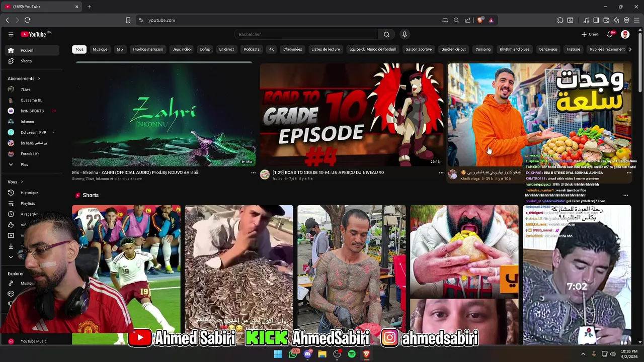Open Spotify from the taskbar
Screen dimensions: 644x362
(352, 354)
